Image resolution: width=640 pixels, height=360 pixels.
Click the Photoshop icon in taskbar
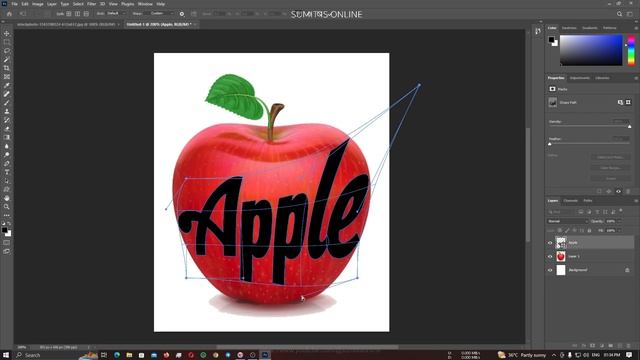click(x=265, y=355)
